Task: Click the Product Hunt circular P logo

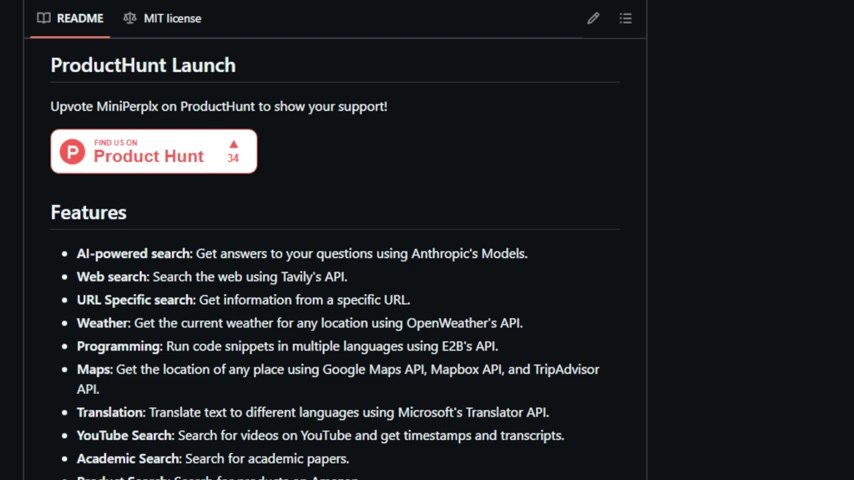Action: coord(72,151)
